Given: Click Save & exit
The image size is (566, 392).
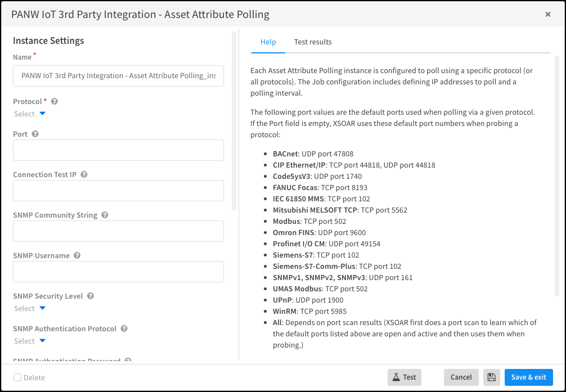Looking at the screenshot, I should 528,377.
